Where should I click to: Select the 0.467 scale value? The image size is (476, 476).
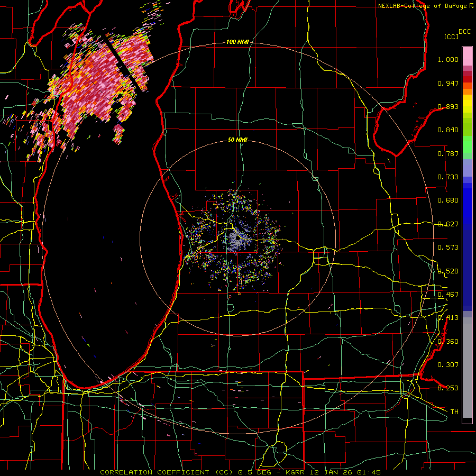click(x=448, y=295)
